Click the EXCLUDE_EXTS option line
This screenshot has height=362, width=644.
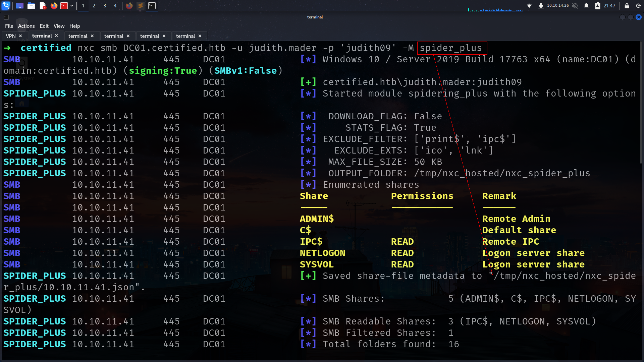pyautogui.click(x=414, y=150)
